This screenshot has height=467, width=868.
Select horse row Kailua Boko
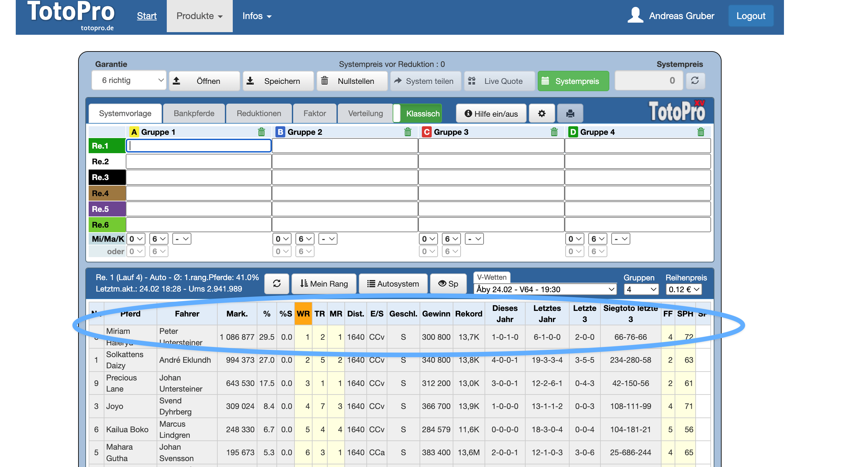tap(399, 429)
